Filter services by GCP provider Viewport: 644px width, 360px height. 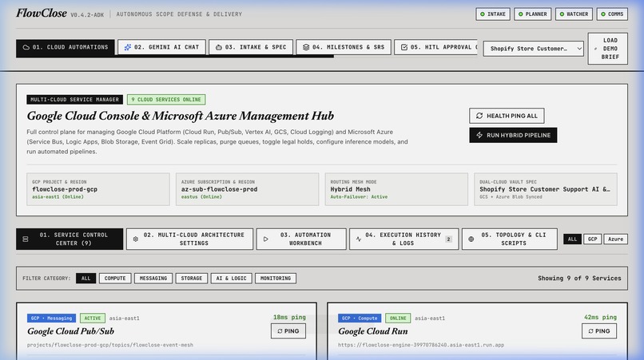(x=592, y=239)
